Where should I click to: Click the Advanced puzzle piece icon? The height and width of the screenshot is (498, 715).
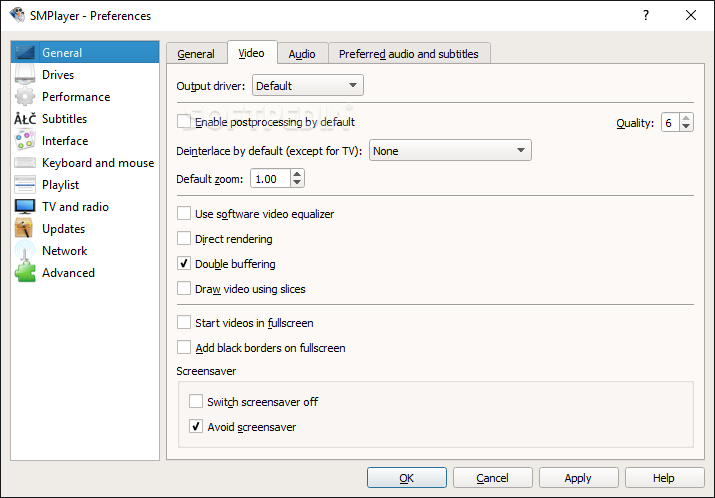25,272
